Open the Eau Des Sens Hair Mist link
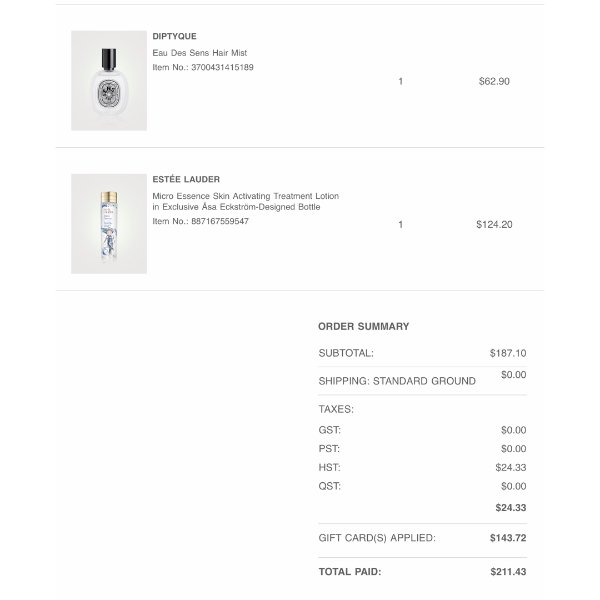This screenshot has height=600, width=600. [x=200, y=52]
